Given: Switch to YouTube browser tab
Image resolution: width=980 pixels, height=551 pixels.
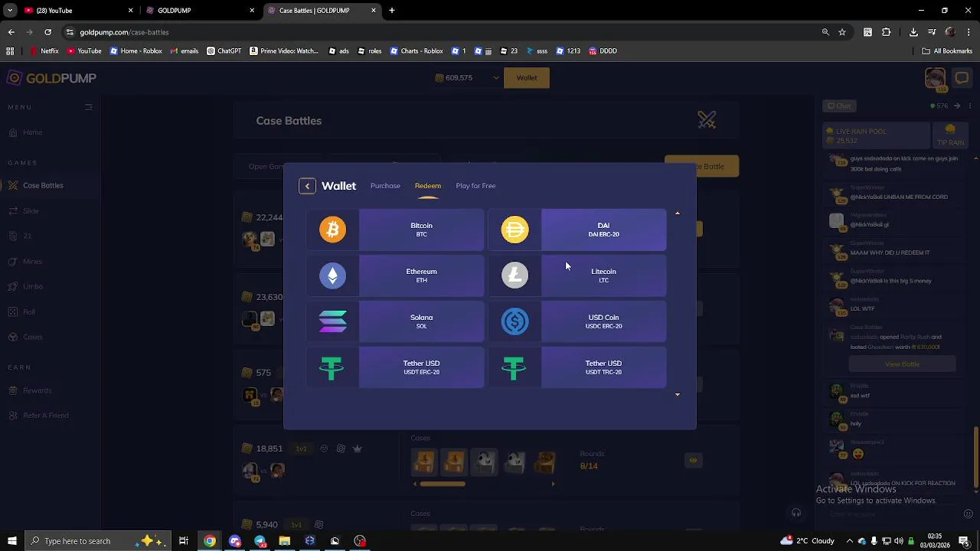Looking at the screenshot, I should click(77, 11).
